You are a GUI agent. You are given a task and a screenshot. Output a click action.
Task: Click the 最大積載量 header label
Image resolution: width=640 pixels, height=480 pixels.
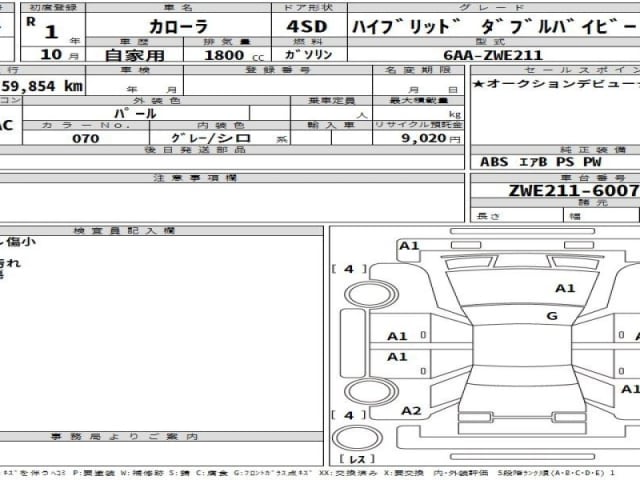(x=419, y=101)
